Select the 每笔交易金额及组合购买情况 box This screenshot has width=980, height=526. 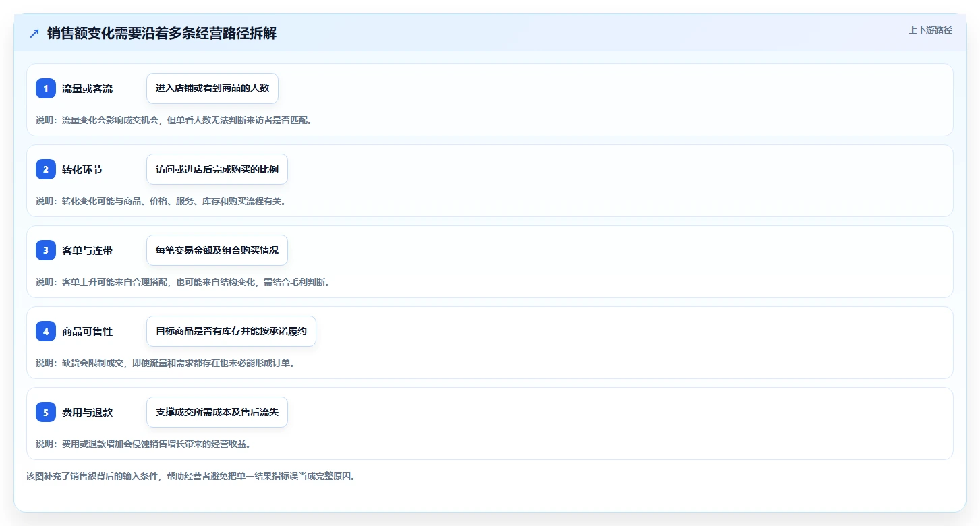(x=217, y=250)
